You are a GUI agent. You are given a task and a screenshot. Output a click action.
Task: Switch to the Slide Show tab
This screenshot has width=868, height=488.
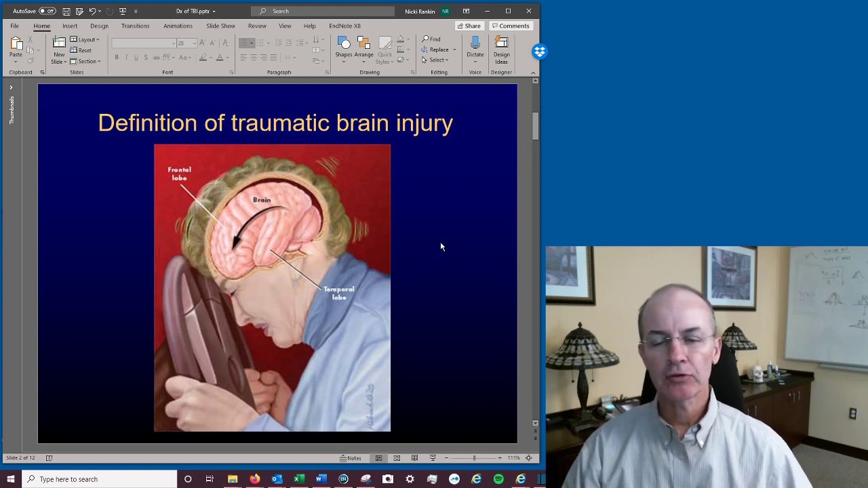pyautogui.click(x=220, y=26)
